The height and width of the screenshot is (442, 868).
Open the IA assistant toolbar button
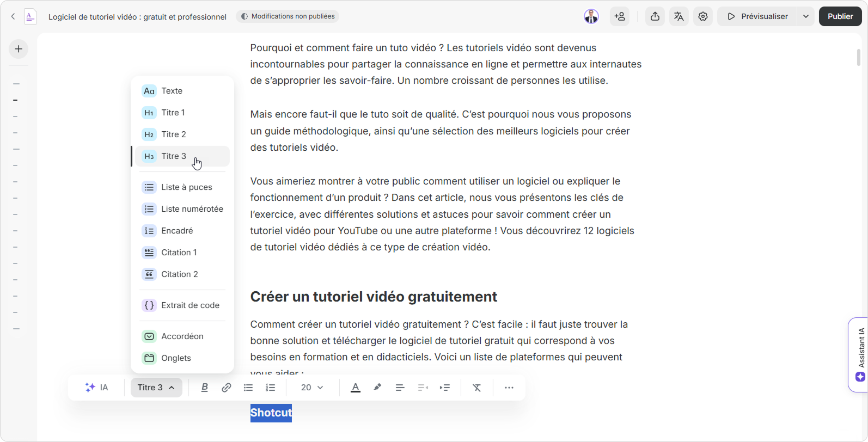[97, 388]
